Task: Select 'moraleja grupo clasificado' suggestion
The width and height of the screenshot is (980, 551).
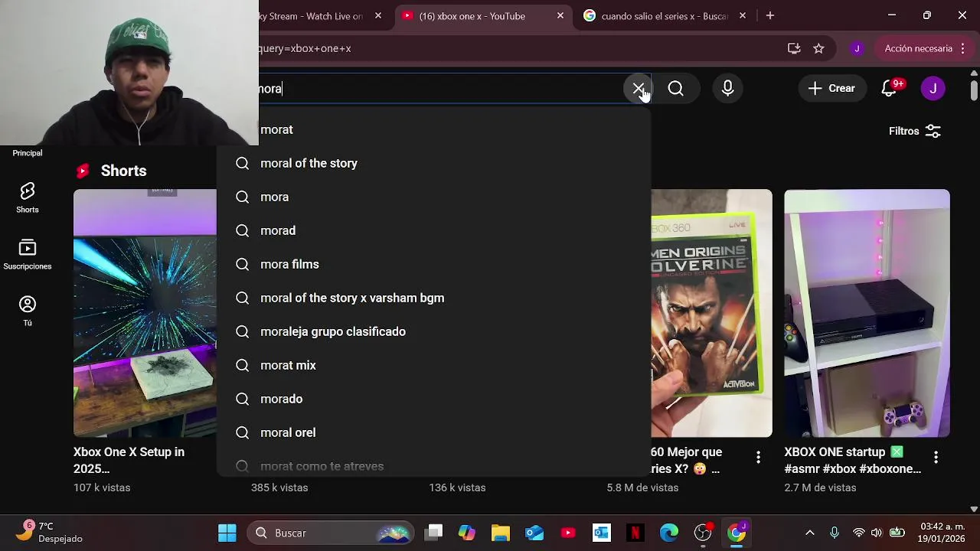Action: [434, 331]
